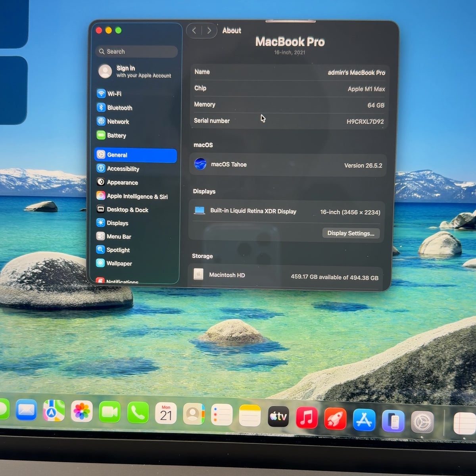Click the Storage section heading
476x476 pixels.
202,256
